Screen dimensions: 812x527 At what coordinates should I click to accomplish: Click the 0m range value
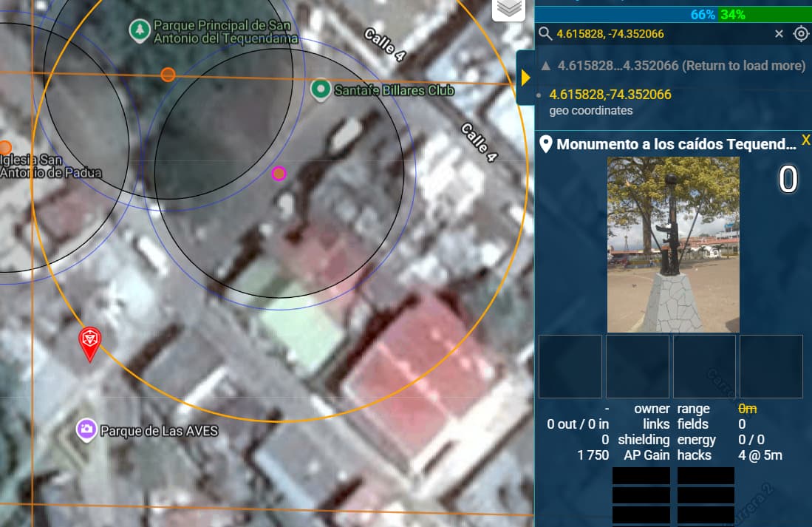tap(747, 409)
